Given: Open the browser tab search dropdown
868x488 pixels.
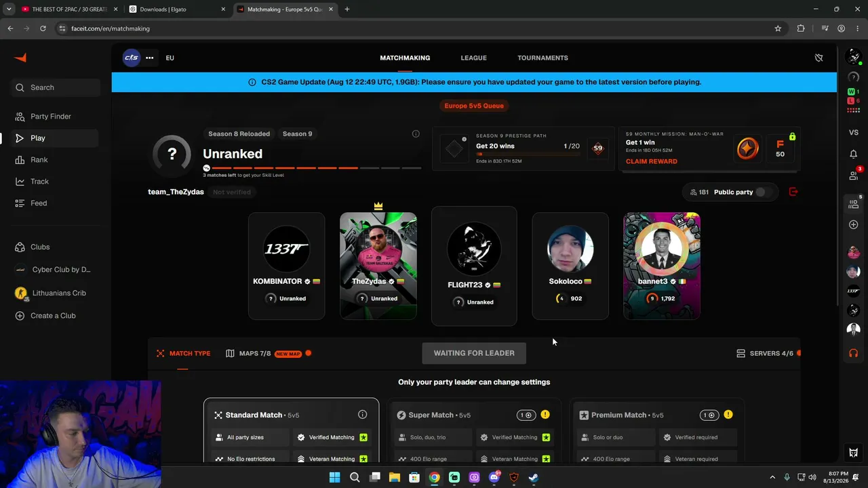Looking at the screenshot, I should click(x=9, y=9).
